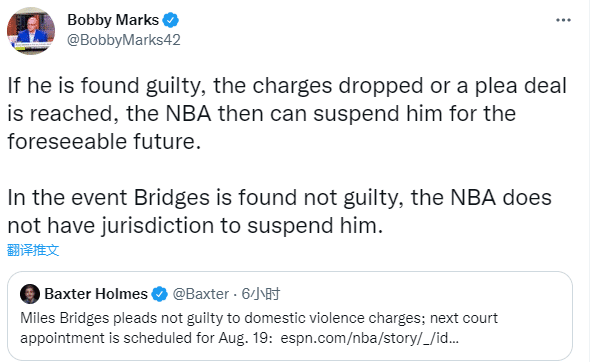This screenshot has height=362, width=593.
Task: Open the three-dot more options menu
Action: click(563, 20)
